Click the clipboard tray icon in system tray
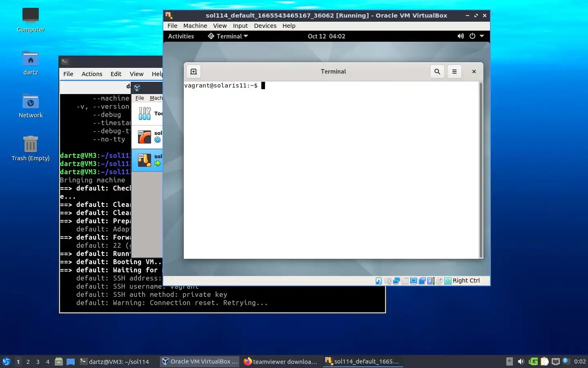Image resolution: width=588 pixels, height=368 pixels. [x=544, y=361]
